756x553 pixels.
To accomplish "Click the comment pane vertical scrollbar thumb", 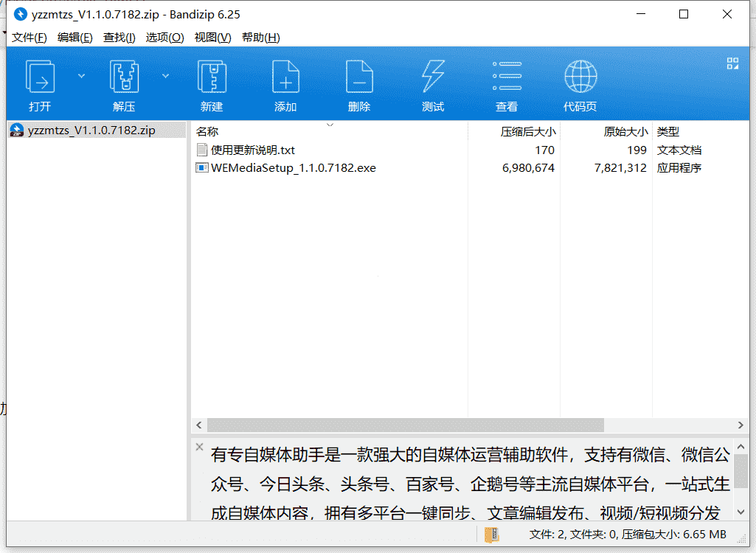I will pos(741,472).
